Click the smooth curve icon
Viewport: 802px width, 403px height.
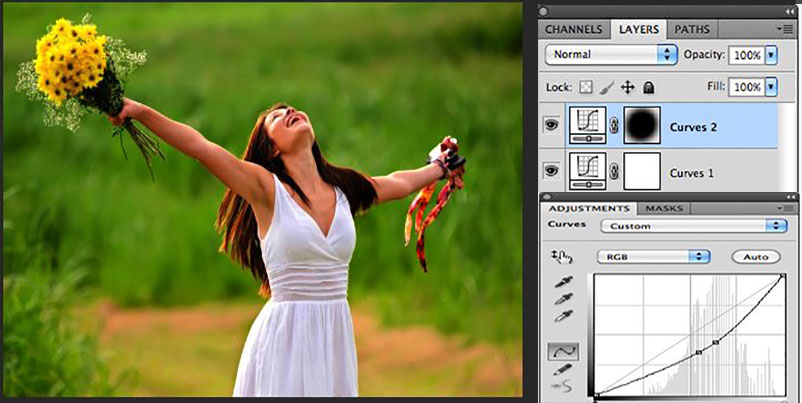coord(562,387)
